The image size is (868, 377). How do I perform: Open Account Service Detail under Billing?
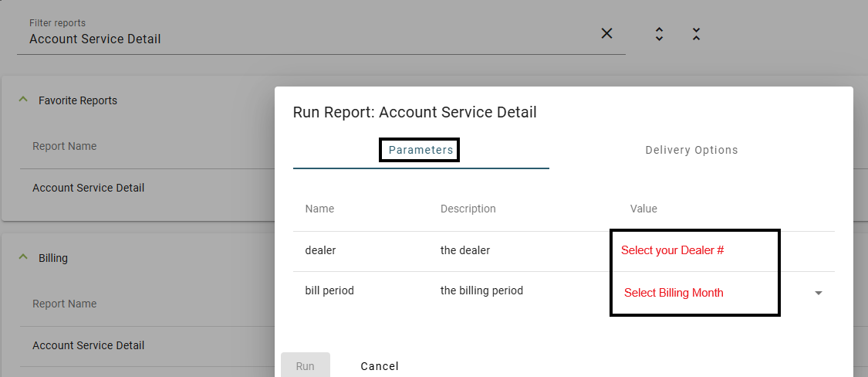click(x=89, y=345)
